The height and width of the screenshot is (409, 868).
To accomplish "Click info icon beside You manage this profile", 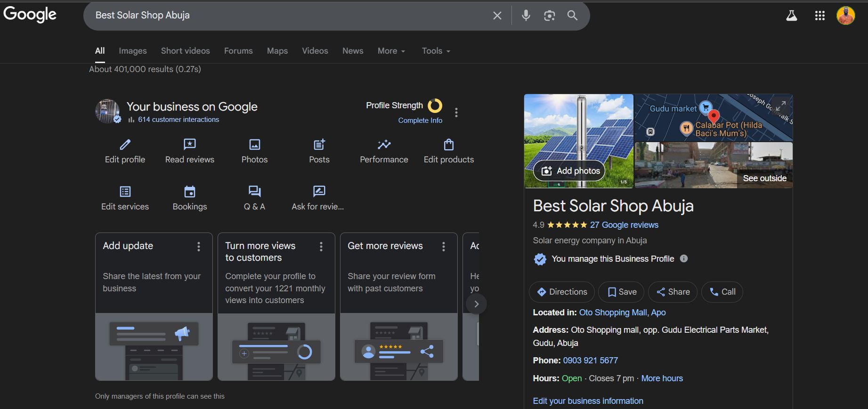I will pyautogui.click(x=684, y=258).
